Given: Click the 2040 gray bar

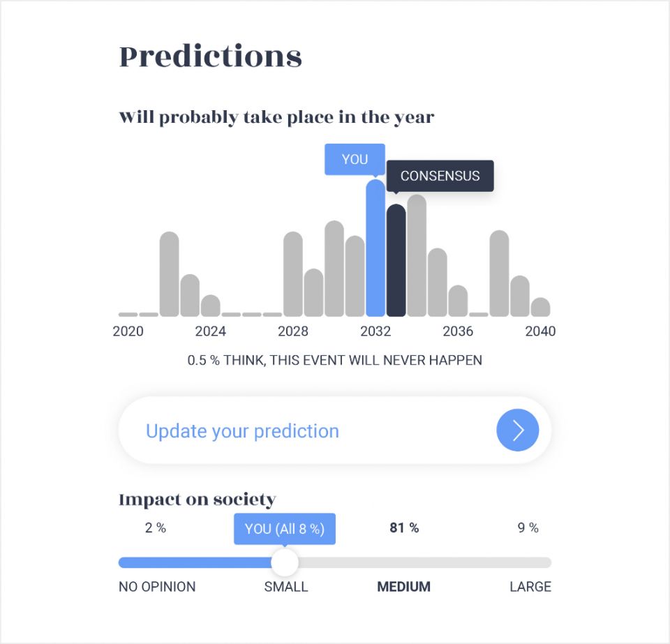Looking at the screenshot, I should [540, 307].
